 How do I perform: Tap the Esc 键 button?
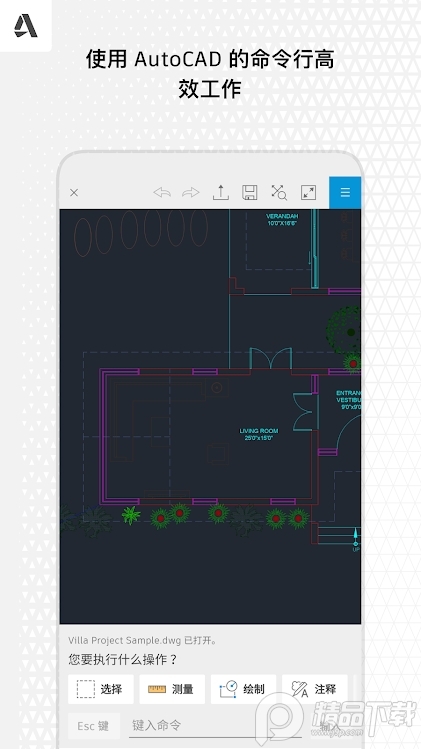click(x=93, y=726)
